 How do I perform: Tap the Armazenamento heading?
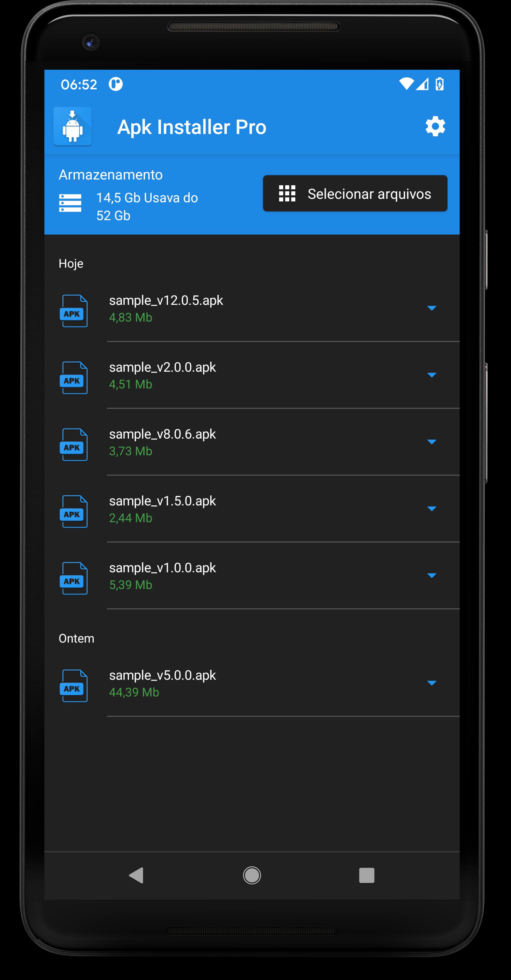[x=111, y=175]
